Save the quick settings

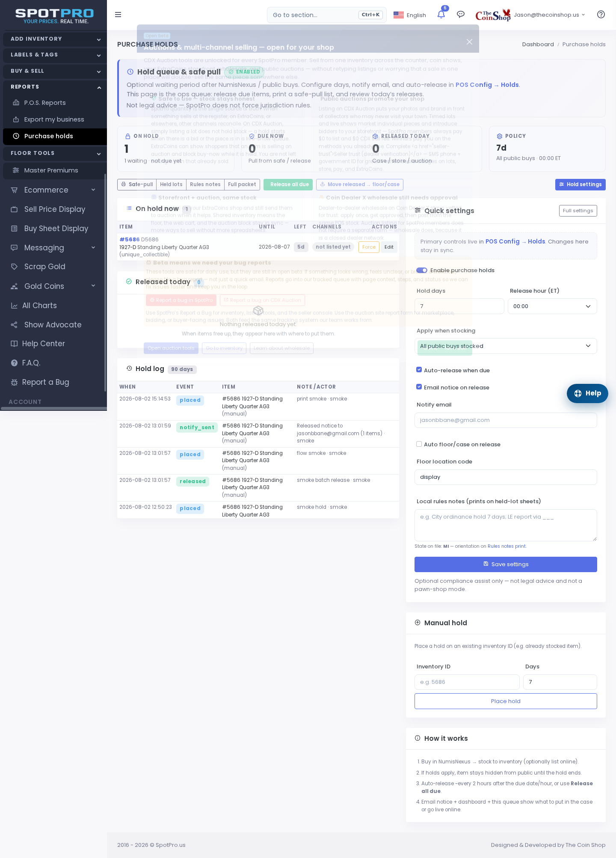[x=506, y=564]
